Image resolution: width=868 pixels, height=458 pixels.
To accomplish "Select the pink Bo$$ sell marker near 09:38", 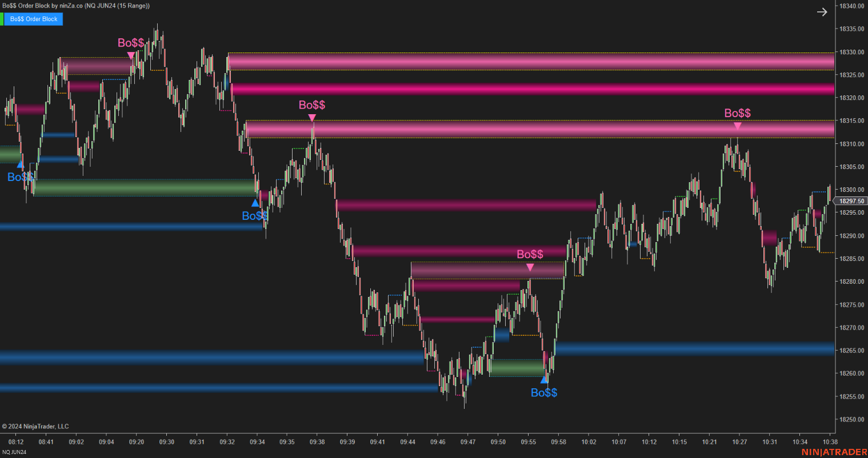I will coord(312,116).
